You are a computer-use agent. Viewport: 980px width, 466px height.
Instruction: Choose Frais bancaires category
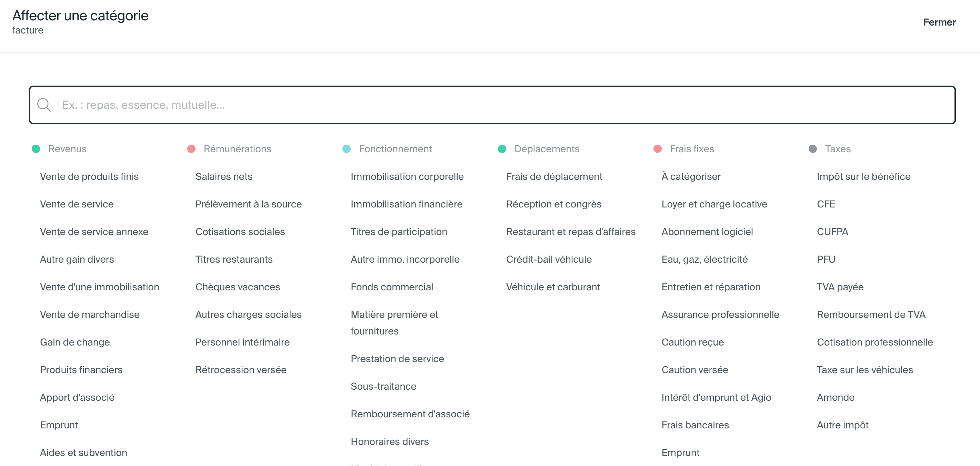click(695, 425)
